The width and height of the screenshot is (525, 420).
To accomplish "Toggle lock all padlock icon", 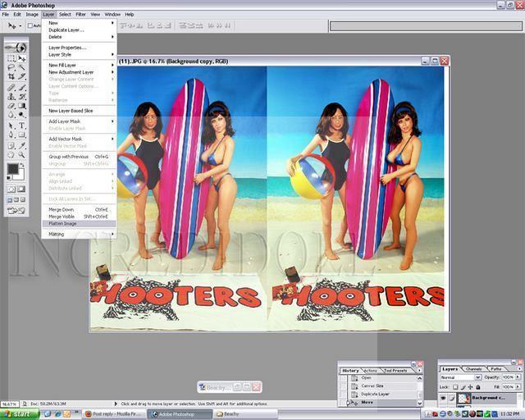I will click(478, 387).
